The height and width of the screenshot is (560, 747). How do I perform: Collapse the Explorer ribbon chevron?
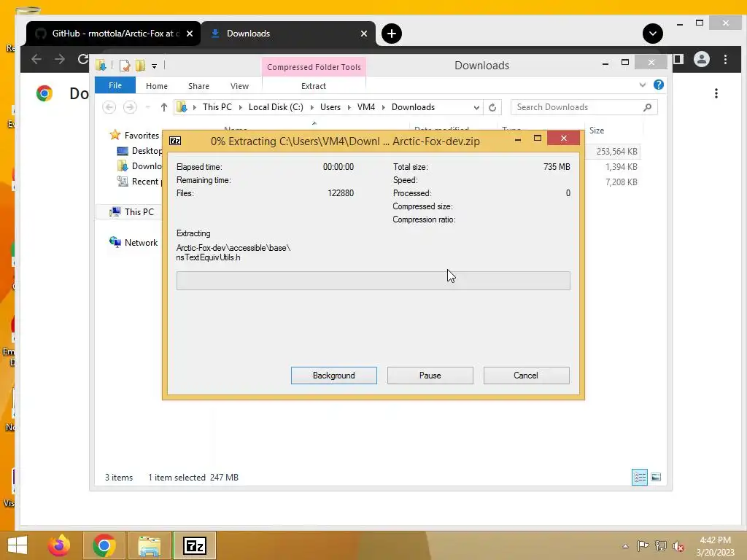(x=642, y=85)
